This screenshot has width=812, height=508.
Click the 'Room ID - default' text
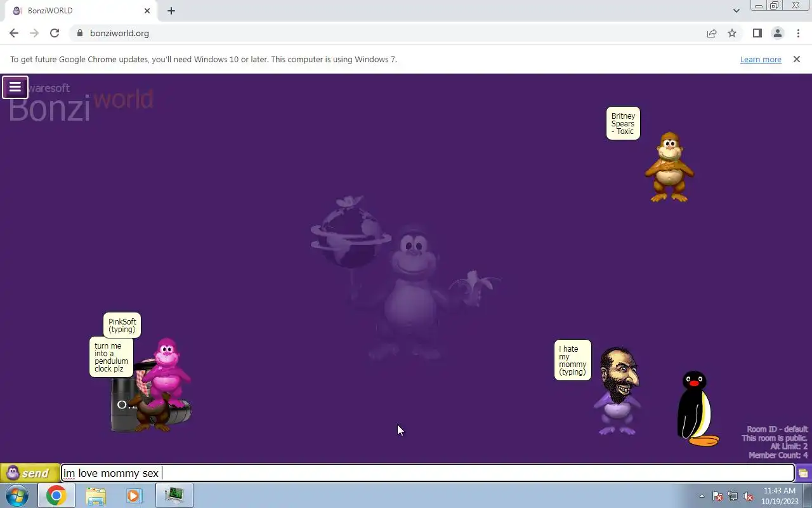coord(777,429)
